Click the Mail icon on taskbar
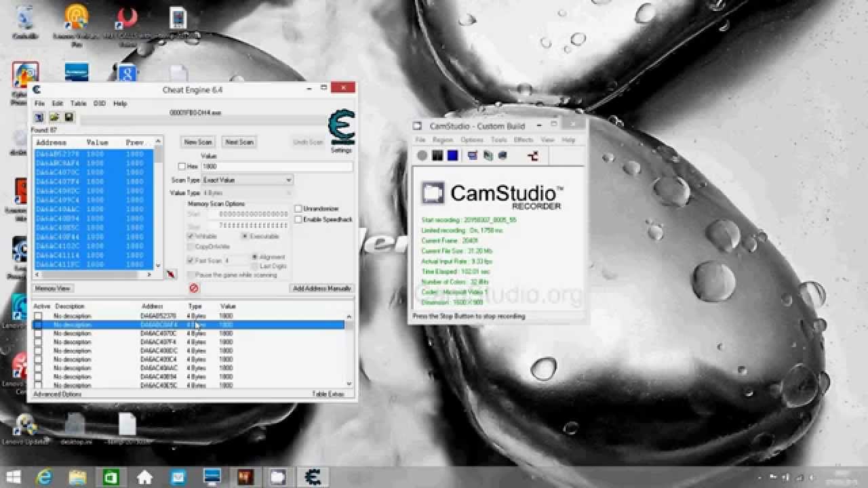 click(178, 477)
